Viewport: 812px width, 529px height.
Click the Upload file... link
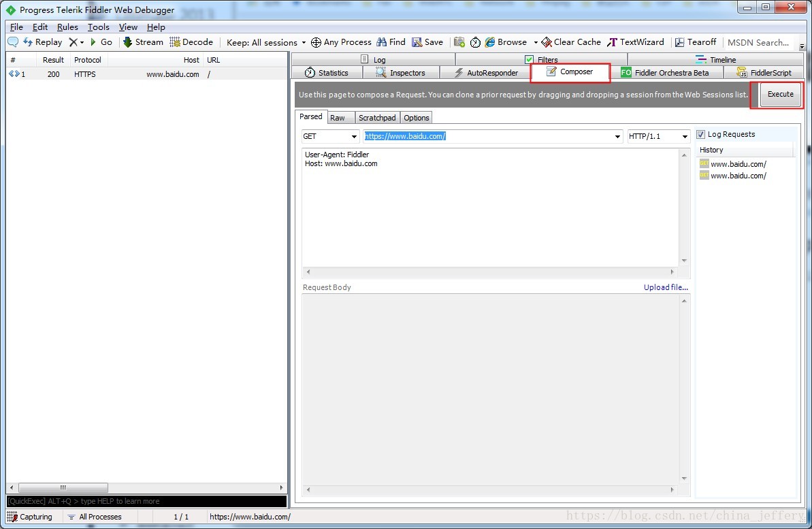point(666,287)
